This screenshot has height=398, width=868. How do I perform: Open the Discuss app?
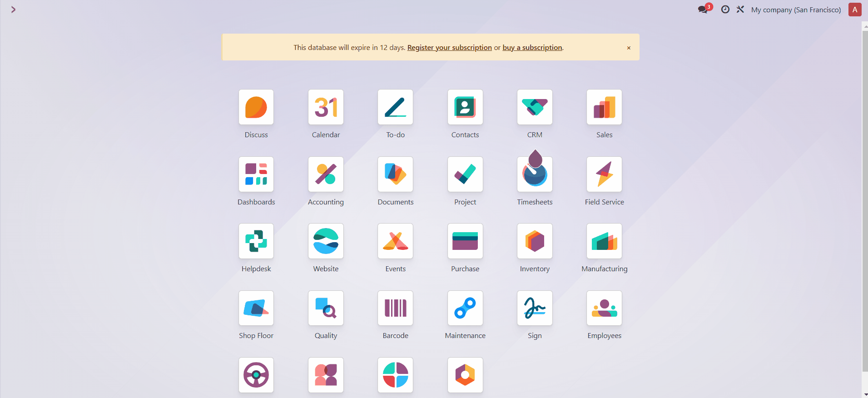point(256,107)
